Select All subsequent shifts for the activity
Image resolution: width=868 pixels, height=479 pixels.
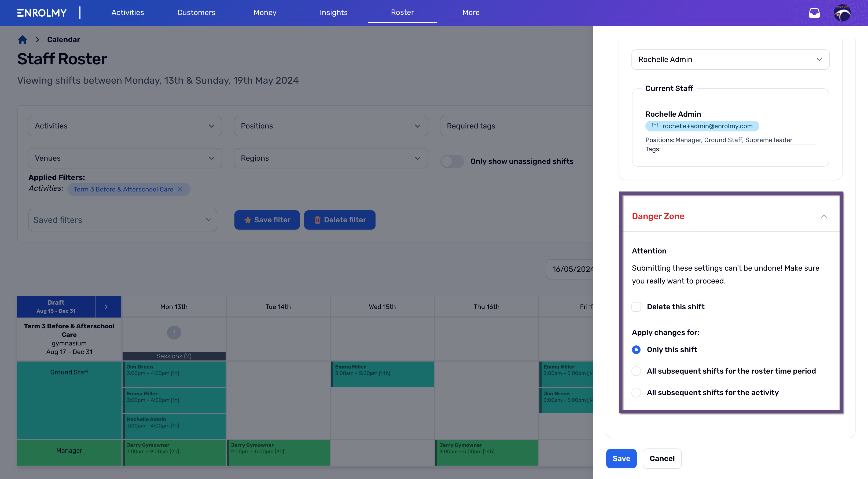636,393
